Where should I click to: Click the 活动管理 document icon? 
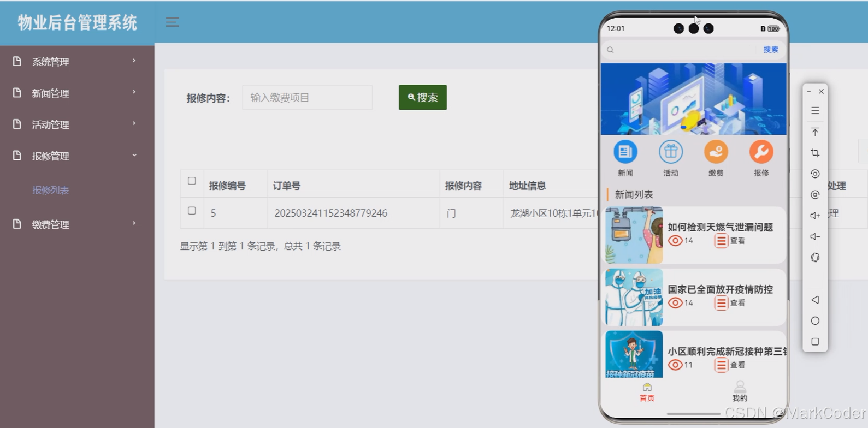click(17, 124)
